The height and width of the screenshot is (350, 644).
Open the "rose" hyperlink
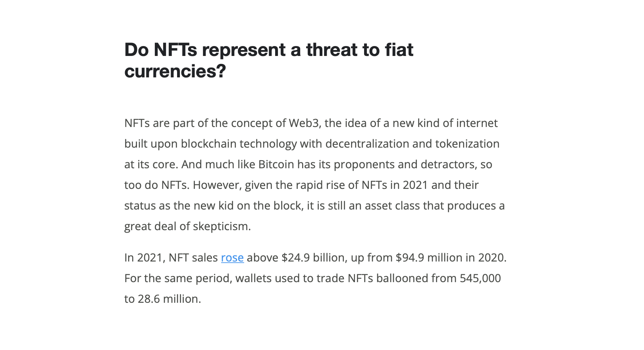click(x=232, y=258)
